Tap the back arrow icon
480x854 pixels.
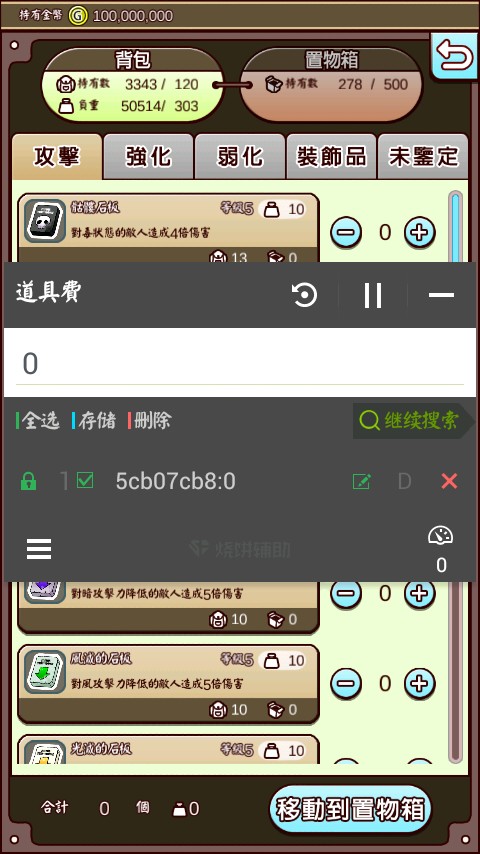click(x=454, y=57)
